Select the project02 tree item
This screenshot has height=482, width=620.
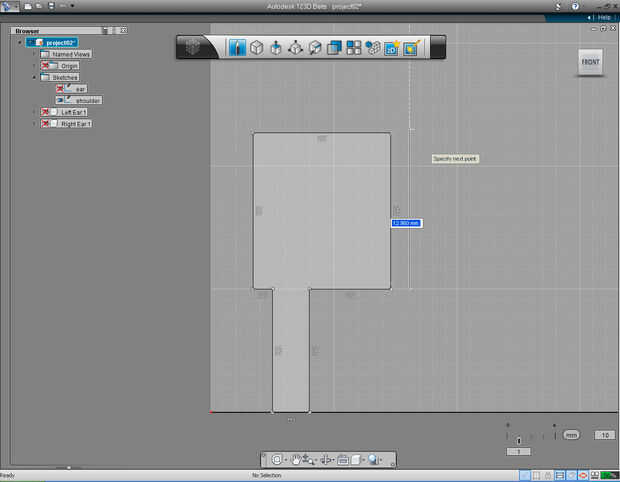52,42
